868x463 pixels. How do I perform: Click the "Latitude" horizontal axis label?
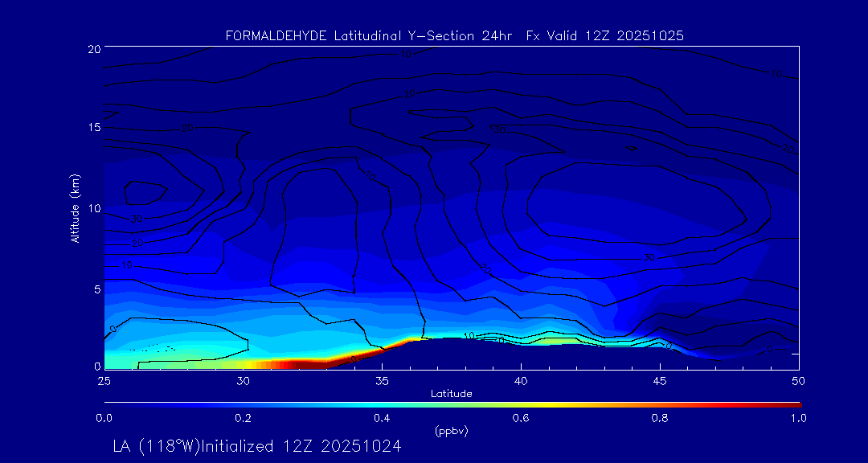coord(451,394)
